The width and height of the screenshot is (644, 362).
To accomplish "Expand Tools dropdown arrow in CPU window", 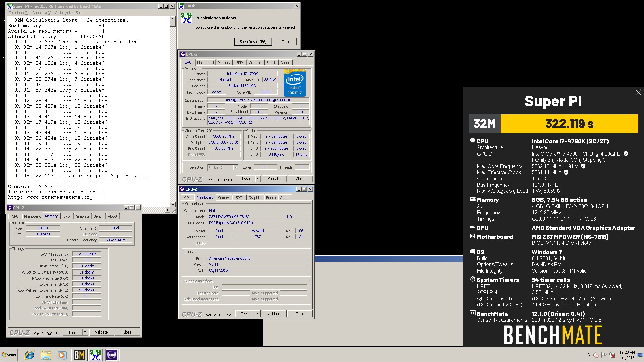I will (258, 179).
